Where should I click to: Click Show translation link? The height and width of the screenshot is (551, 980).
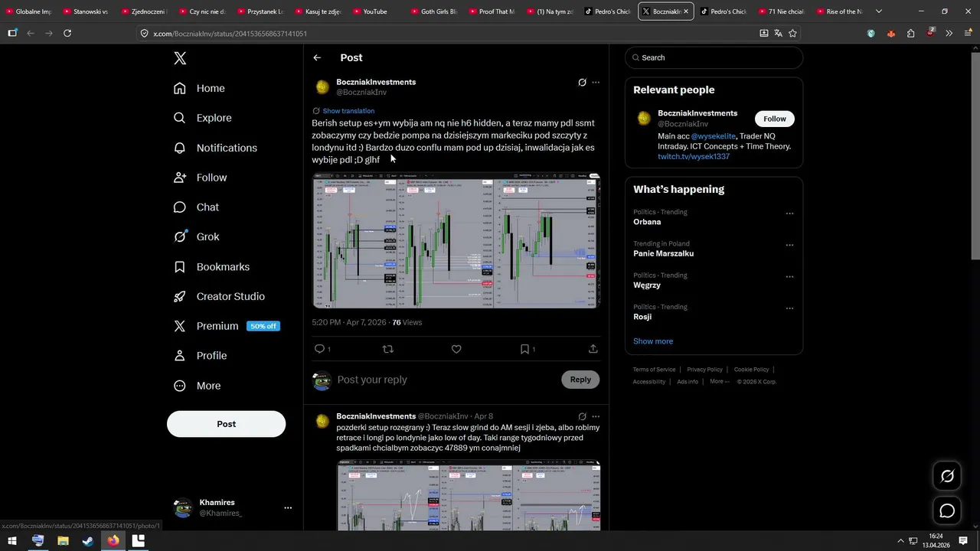pos(348,111)
